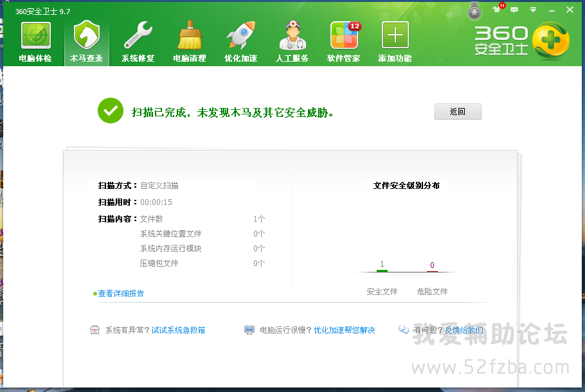Click the 文件安全级别分布 chart title
Viewport: 585px width, 392px height.
click(x=406, y=185)
